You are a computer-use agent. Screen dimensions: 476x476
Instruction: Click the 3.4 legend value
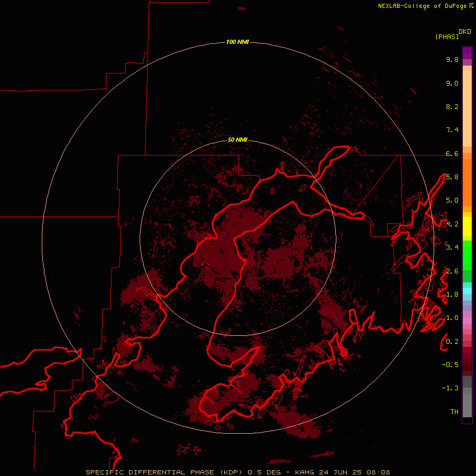coord(452,248)
